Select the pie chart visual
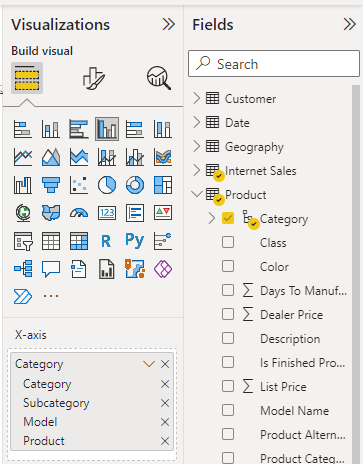Screen dimensions: 363x464 [x=107, y=185]
